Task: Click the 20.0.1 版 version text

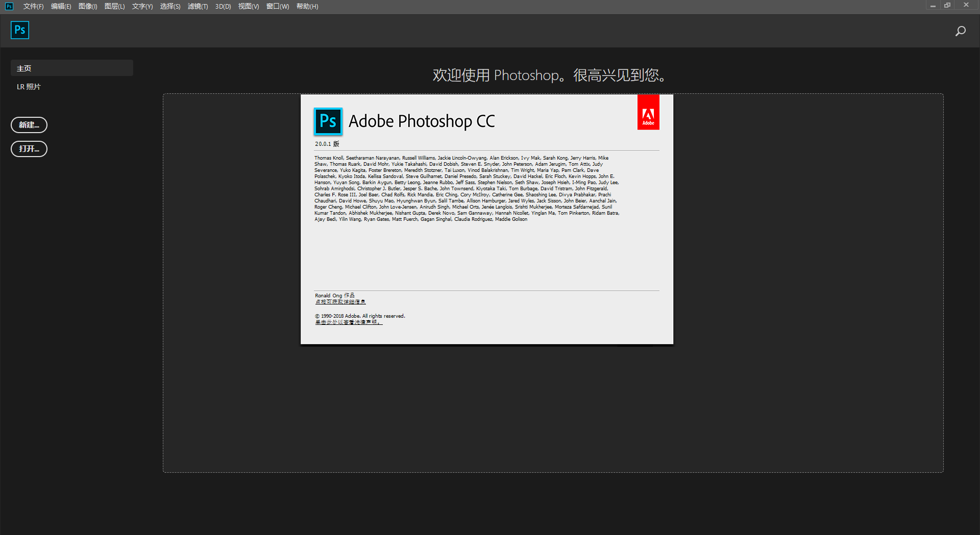Action: [327, 144]
